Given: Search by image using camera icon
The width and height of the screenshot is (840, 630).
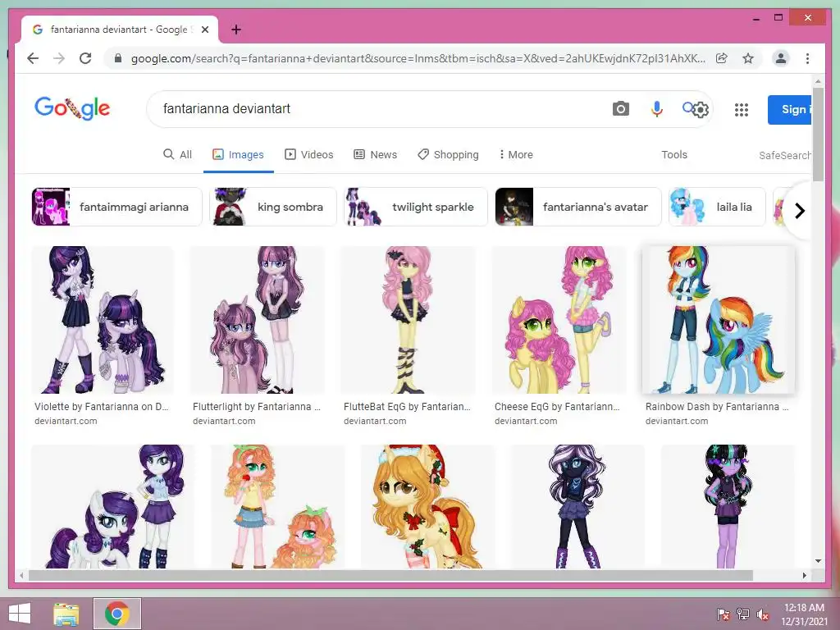Looking at the screenshot, I should tap(620, 109).
